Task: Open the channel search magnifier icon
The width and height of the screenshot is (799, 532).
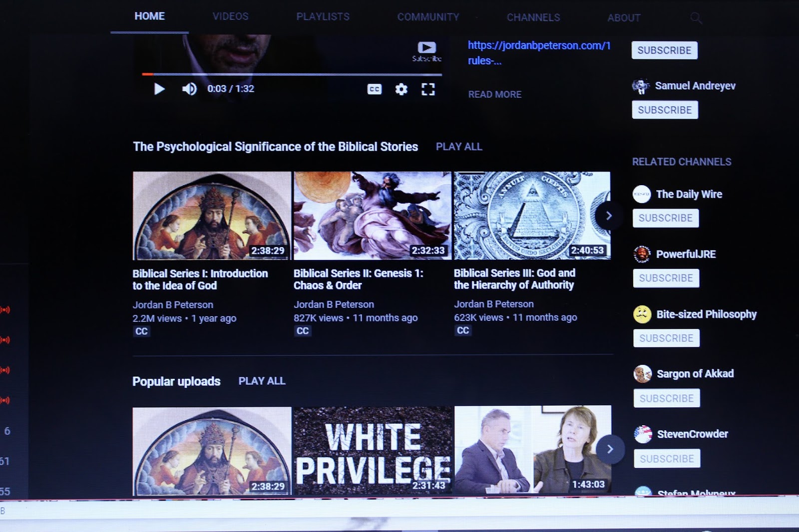Action: click(x=696, y=18)
